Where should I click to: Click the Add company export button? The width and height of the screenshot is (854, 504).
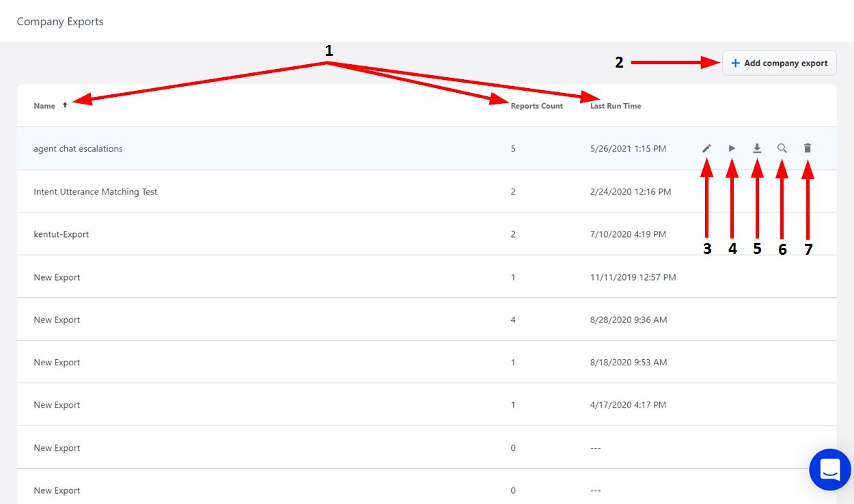(x=779, y=63)
